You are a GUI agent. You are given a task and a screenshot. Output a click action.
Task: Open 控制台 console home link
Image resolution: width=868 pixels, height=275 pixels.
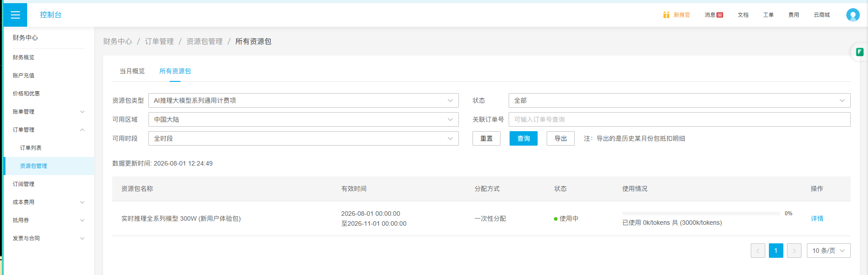click(51, 15)
